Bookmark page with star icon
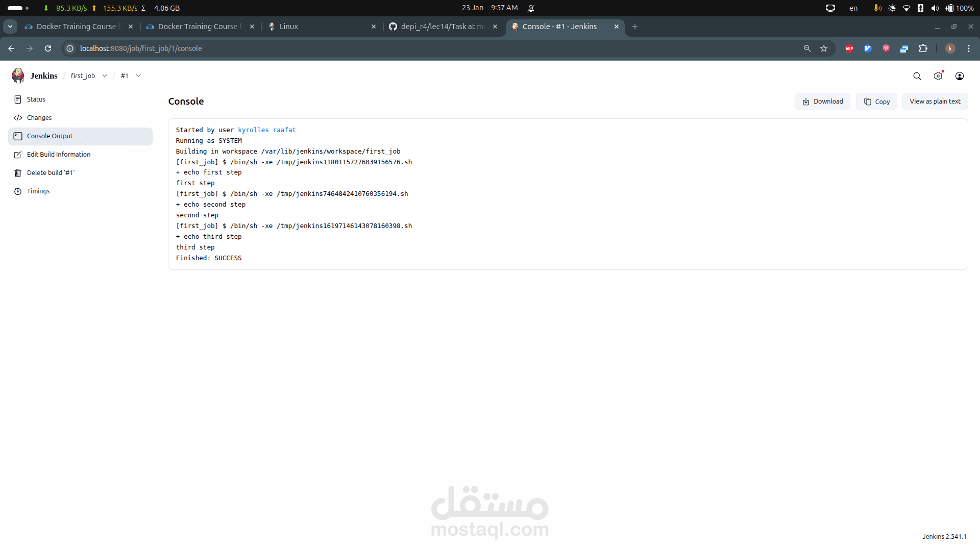980x551 pixels. [824, 48]
